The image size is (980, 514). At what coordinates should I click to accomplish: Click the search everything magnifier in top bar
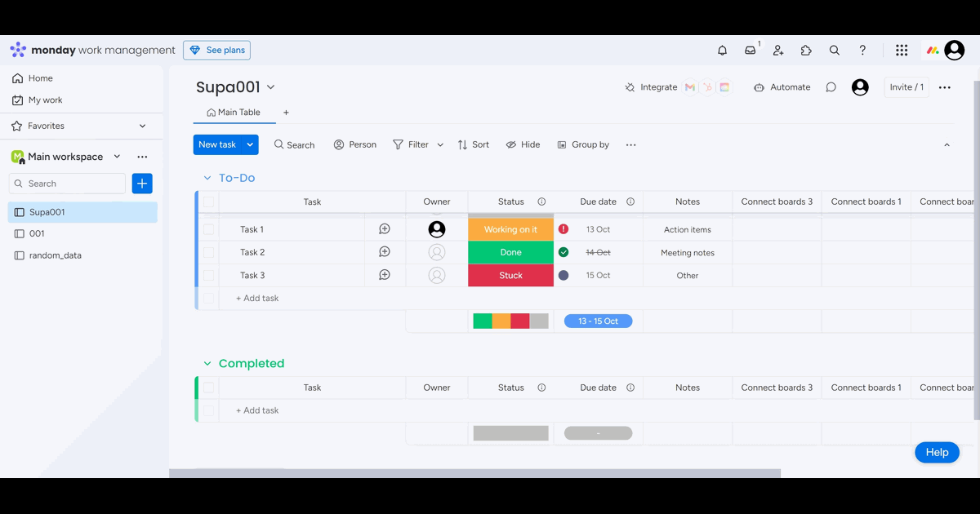(x=834, y=51)
